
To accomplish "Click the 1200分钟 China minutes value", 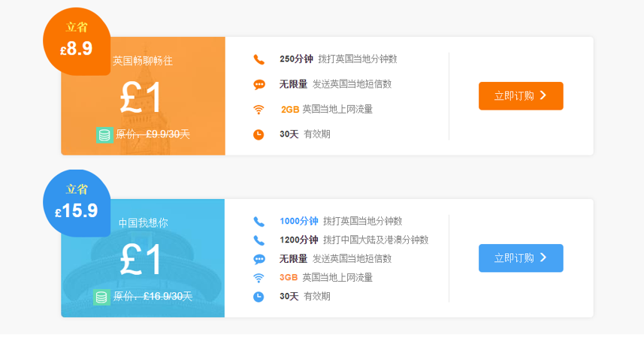I will 298,240.
